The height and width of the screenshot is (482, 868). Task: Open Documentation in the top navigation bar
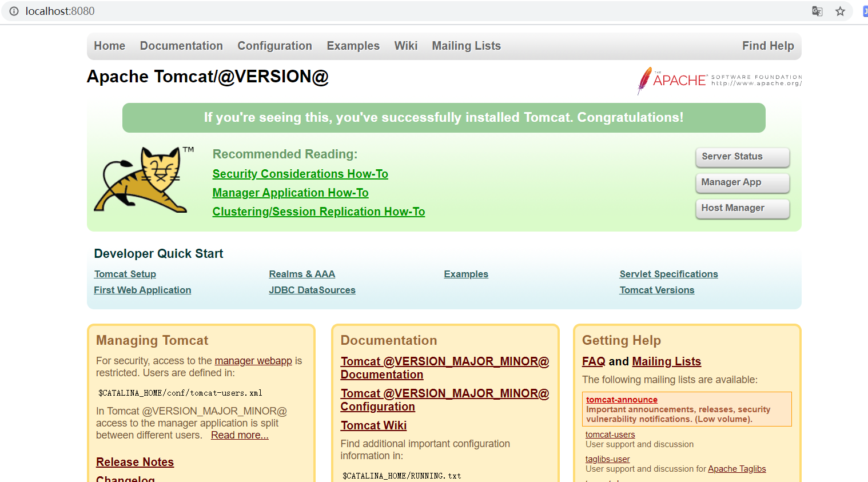(181, 46)
